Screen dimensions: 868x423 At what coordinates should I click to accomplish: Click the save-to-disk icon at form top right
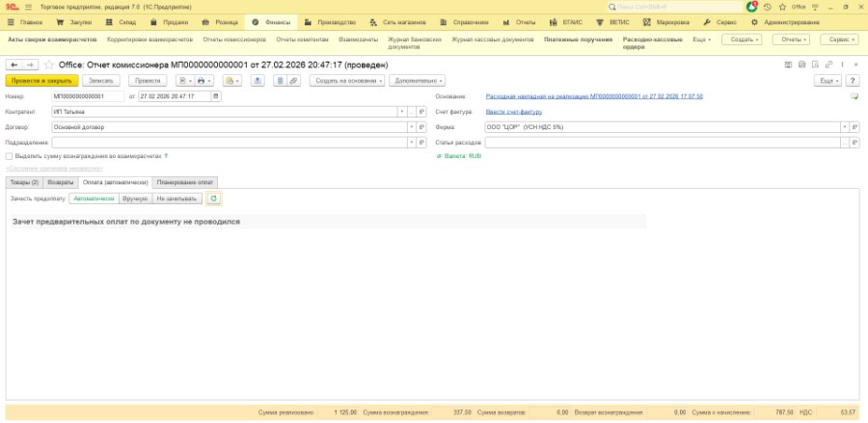click(x=789, y=65)
